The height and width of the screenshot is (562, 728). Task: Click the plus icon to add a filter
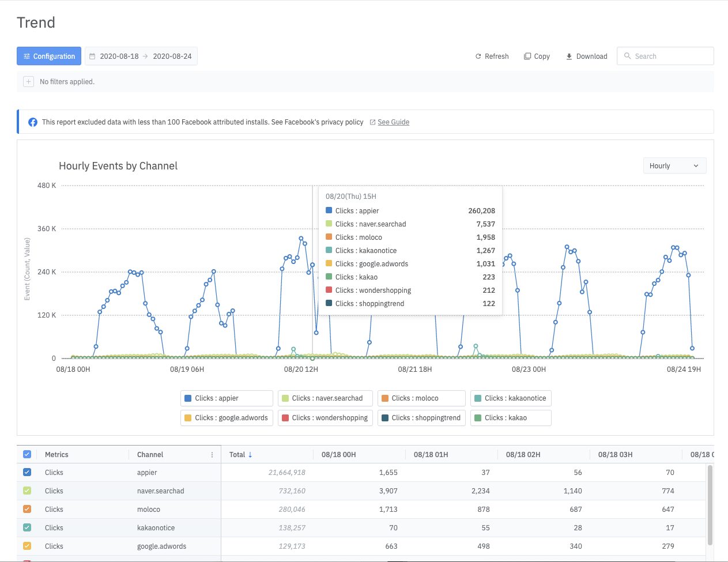28,81
